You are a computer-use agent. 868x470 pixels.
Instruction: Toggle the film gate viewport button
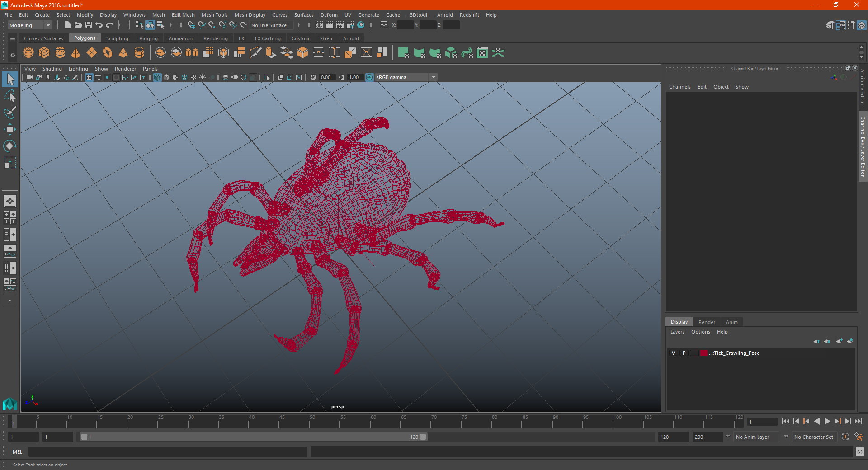point(98,77)
